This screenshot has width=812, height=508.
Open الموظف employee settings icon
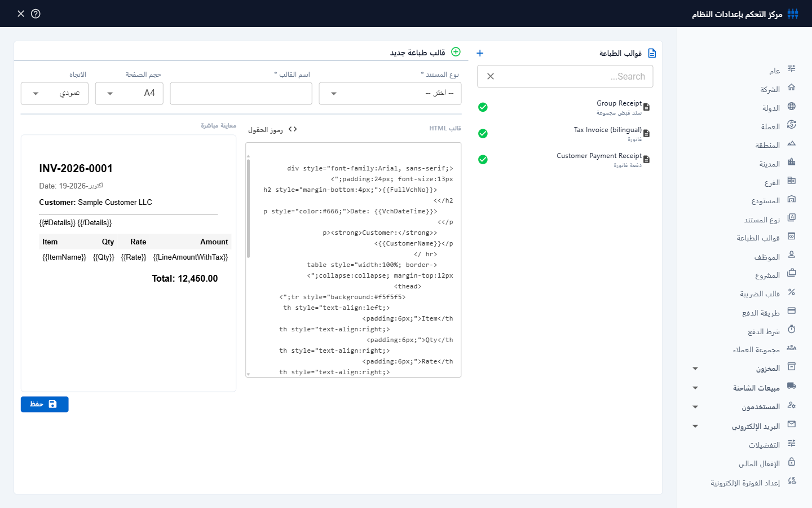[791, 255]
